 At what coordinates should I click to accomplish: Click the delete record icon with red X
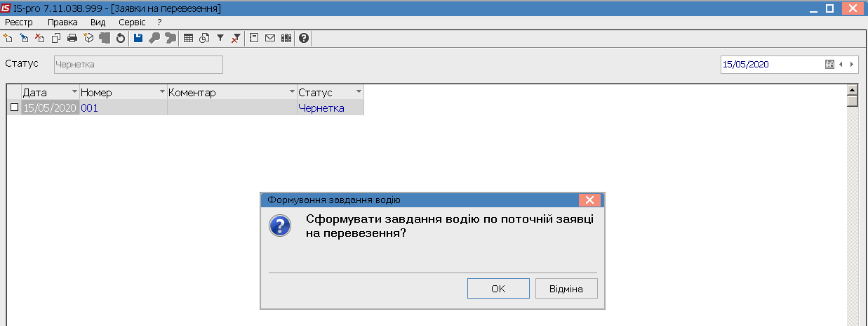tap(39, 38)
